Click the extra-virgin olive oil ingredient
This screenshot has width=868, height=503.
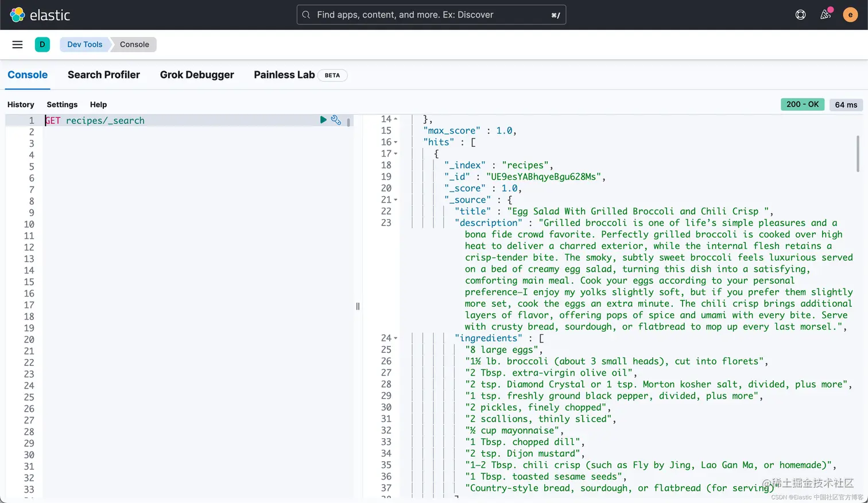[551, 373]
